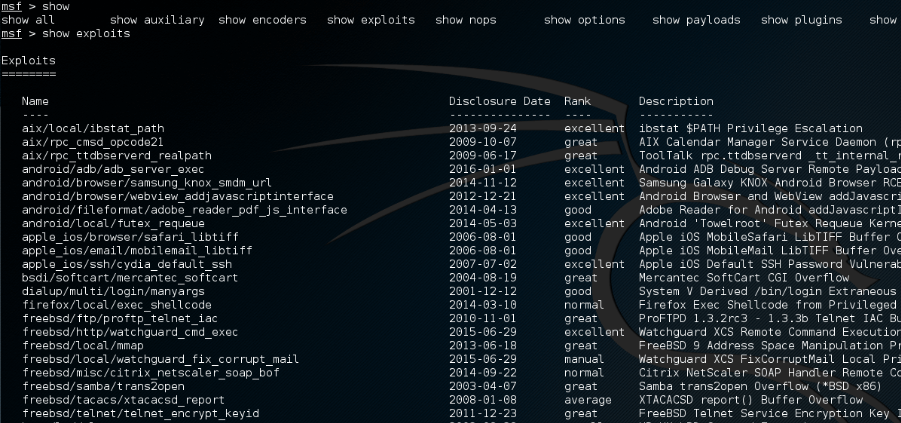Click the 'Rank' column header

tap(577, 102)
